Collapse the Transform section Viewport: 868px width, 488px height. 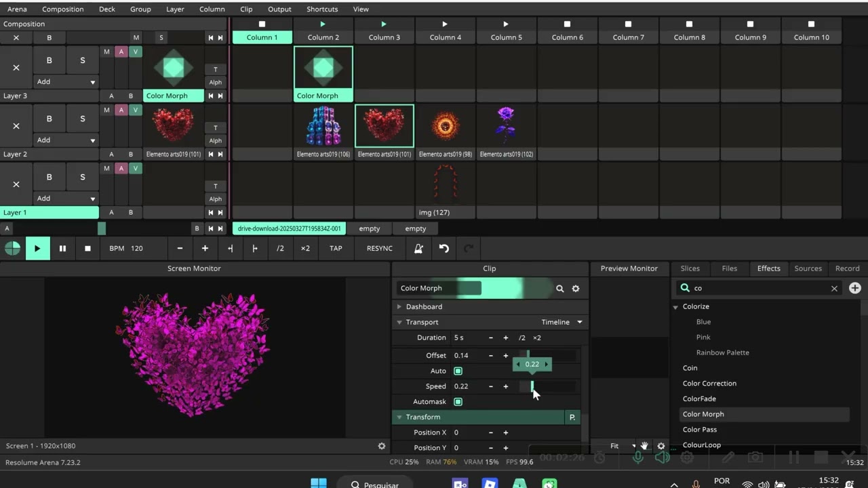click(x=399, y=418)
